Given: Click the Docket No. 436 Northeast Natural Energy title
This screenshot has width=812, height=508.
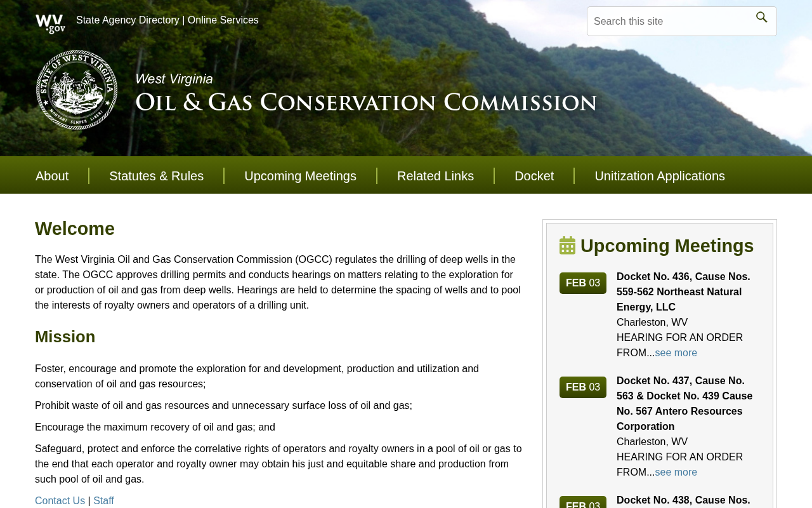Looking at the screenshot, I should (x=683, y=292).
